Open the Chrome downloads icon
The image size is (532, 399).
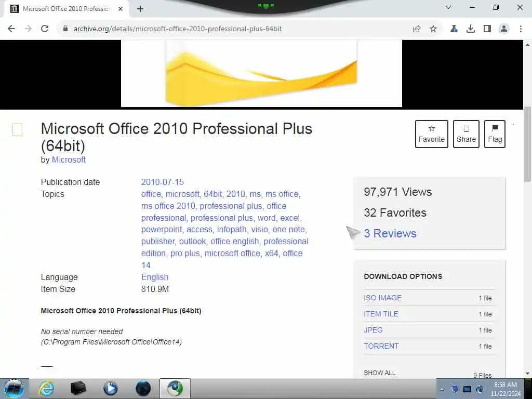tap(471, 29)
